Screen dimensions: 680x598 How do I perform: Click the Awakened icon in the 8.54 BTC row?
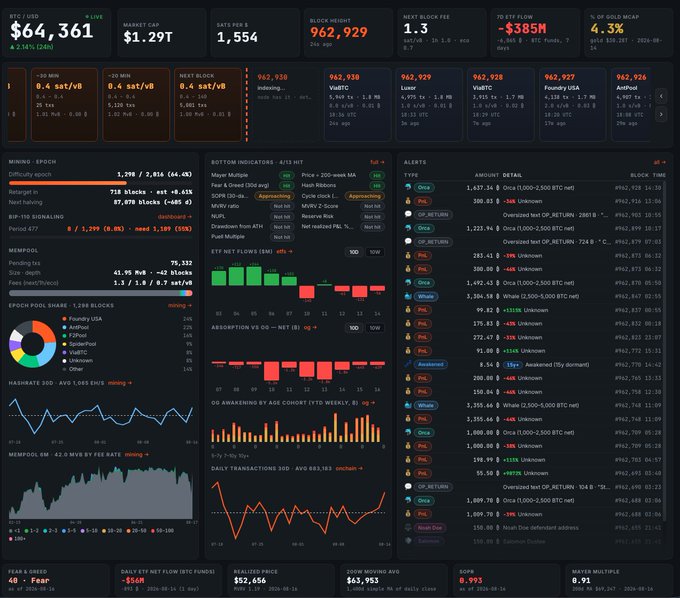[x=408, y=364]
